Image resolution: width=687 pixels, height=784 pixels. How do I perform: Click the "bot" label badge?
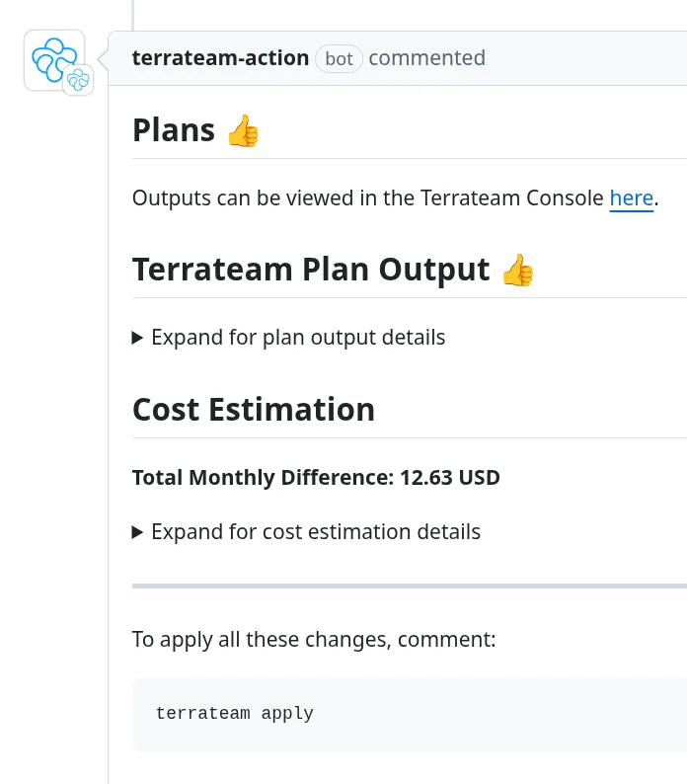(339, 58)
